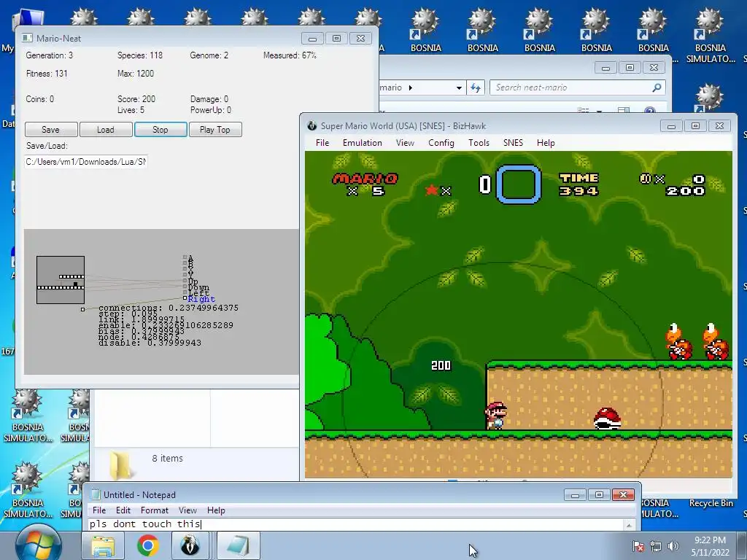Select the folder icon beside '8 items'
The height and width of the screenshot is (560, 747).
pos(120,464)
